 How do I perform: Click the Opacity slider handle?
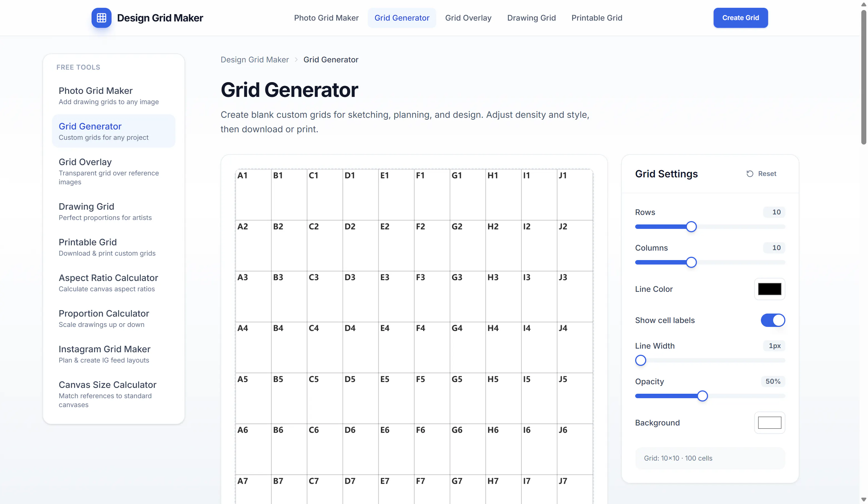pos(702,396)
